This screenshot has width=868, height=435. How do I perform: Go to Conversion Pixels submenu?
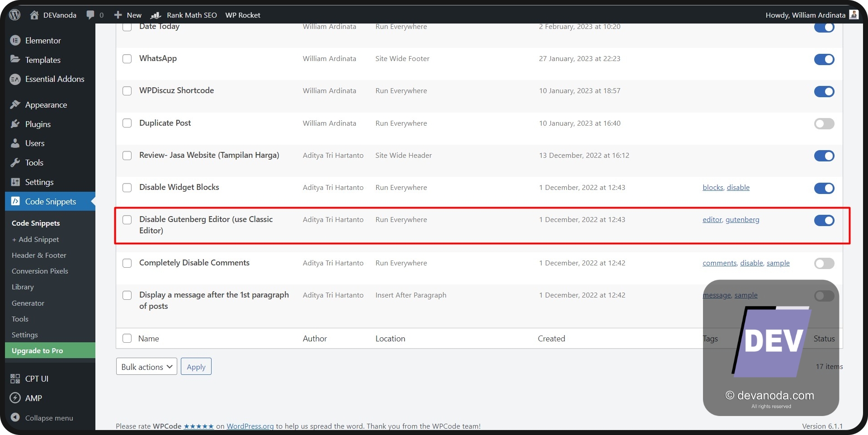click(x=40, y=271)
